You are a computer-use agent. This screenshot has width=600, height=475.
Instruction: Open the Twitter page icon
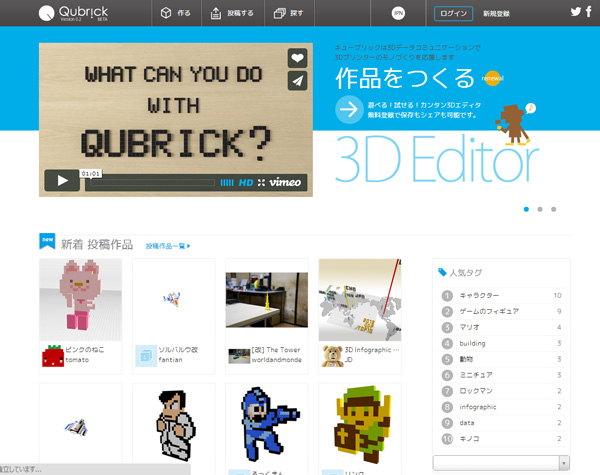577,12
